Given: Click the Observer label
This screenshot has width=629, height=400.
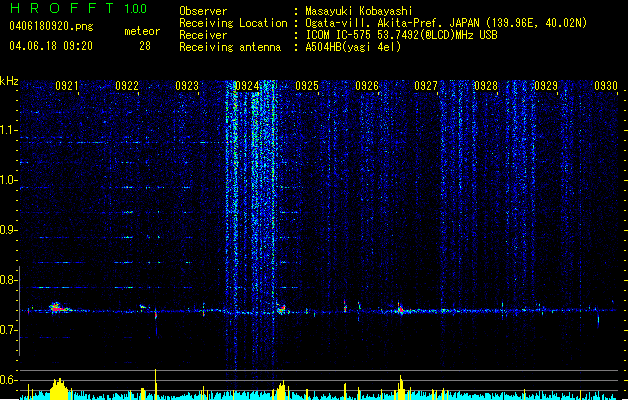Looking at the screenshot, I should pos(203,11).
